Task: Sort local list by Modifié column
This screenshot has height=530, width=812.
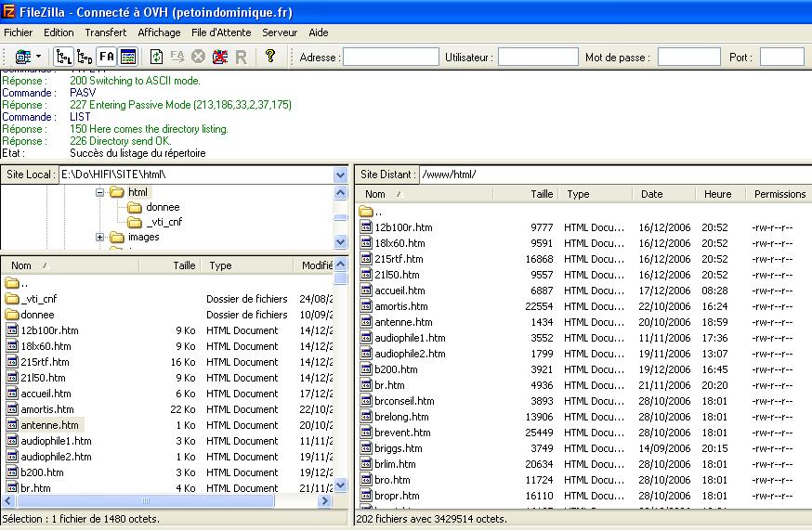Action: (314, 265)
